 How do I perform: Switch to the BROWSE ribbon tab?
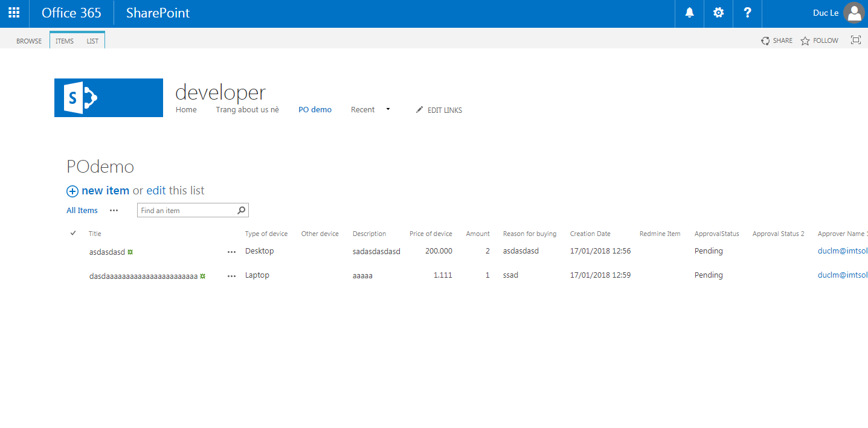click(29, 41)
